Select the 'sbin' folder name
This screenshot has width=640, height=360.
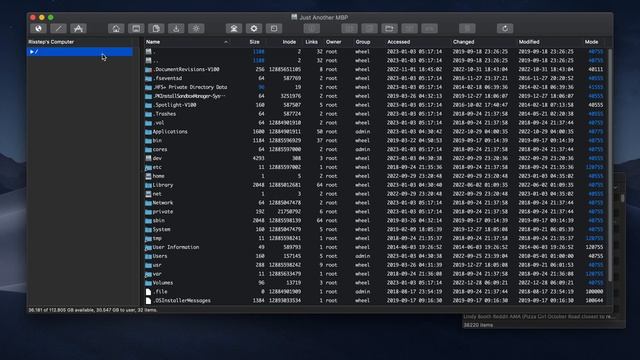click(159, 221)
